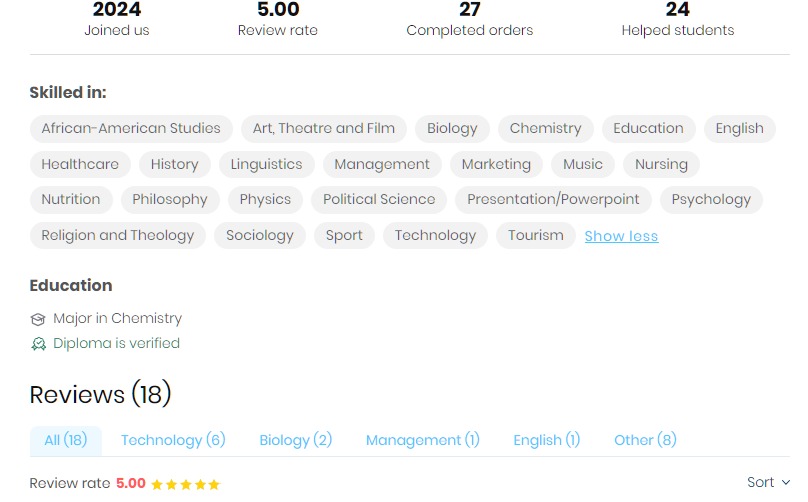This screenshot has height=502, width=808.
Task: Click the Presentation/Powerpoint skill tag
Action: 553,199
